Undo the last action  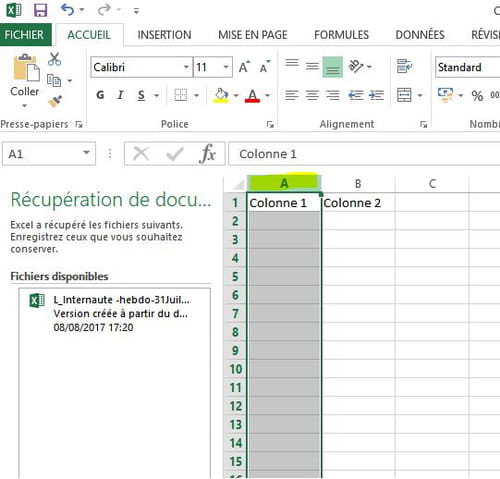[x=67, y=10]
